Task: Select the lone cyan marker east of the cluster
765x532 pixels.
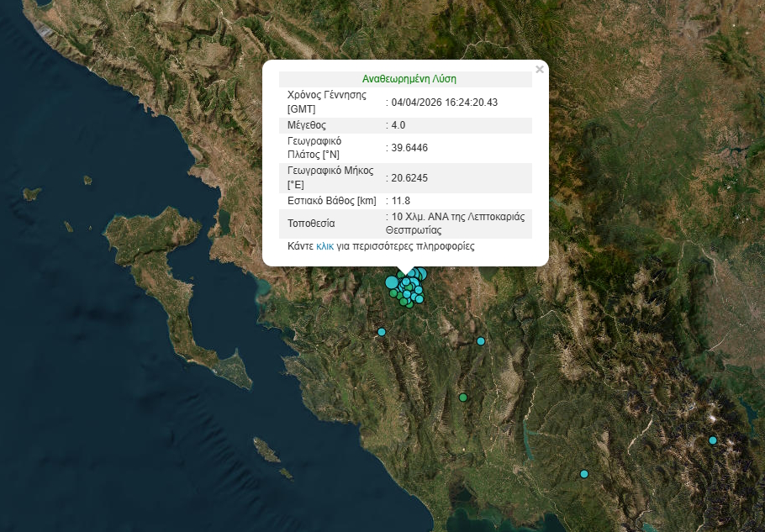Action: click(481, 340)
